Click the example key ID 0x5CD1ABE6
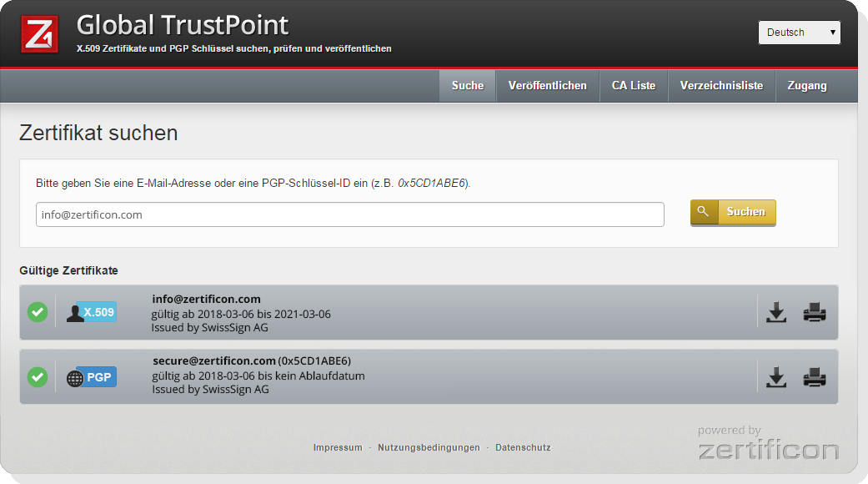Image resolution: width=868 pixels, height=484 pixels. (433, 184)
